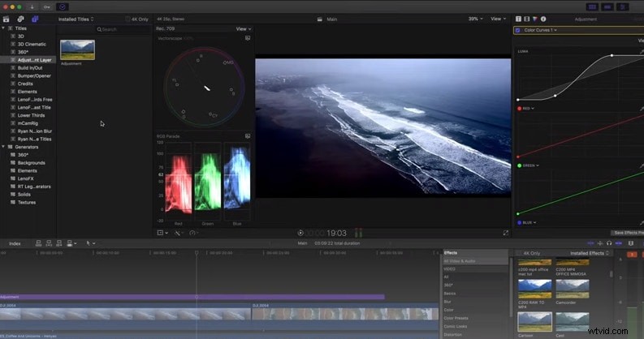Select the Adjustment title thumbnail
The image size is (644, 339).
tap(78, 50)
